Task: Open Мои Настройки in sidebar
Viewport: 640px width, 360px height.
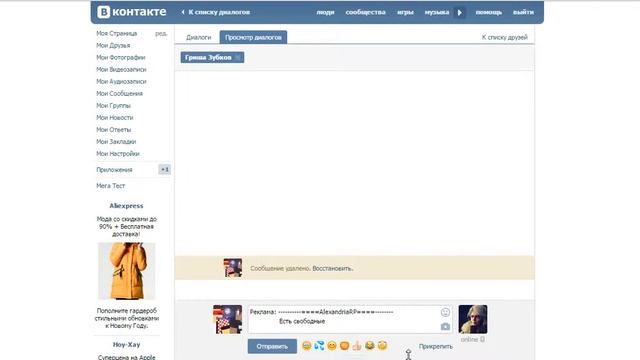Action: [x=118, y=153]
